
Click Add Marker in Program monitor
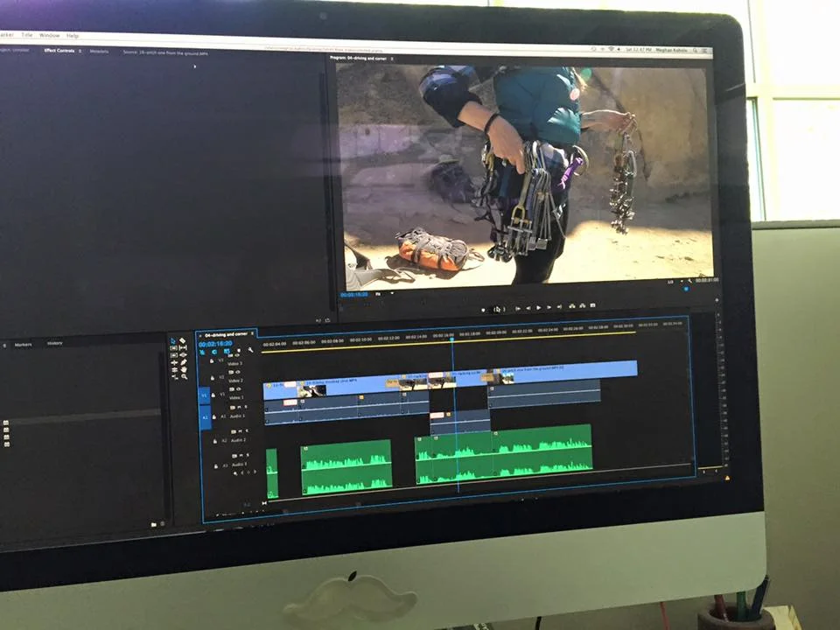[483, 310]
